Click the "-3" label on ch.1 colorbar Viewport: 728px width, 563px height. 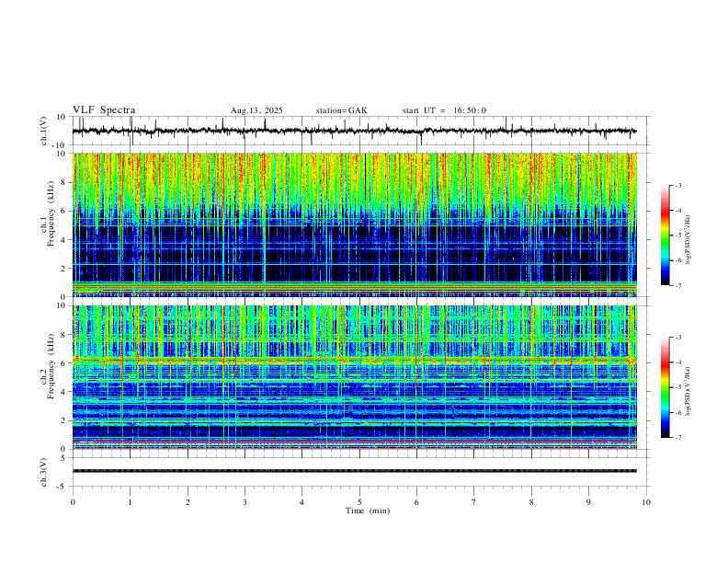677,185
